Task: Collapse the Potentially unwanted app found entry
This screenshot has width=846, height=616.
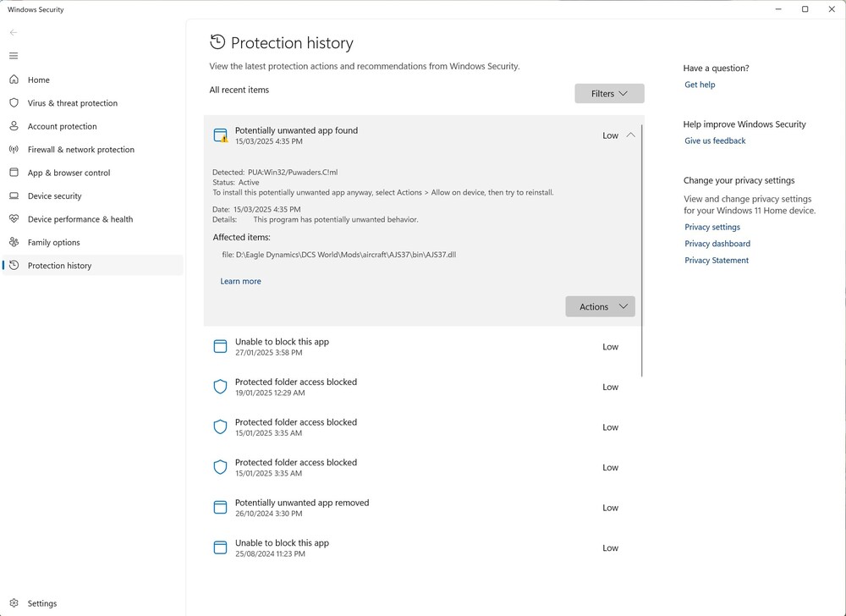Action: pos(630,135)
